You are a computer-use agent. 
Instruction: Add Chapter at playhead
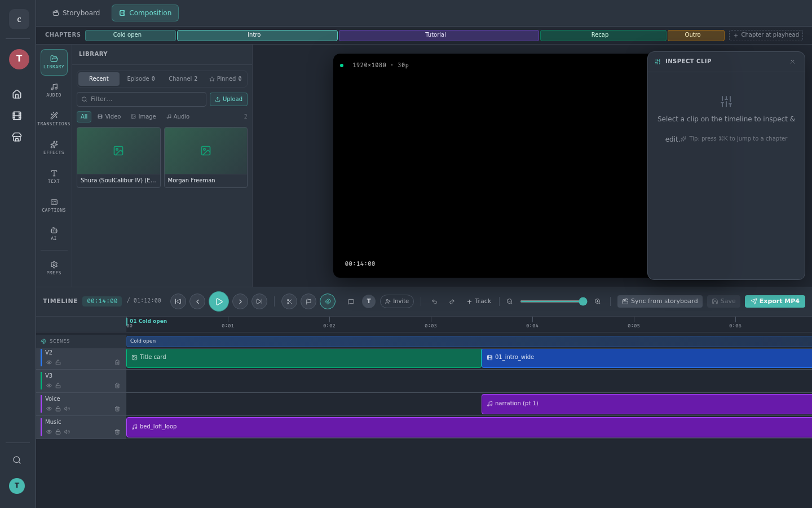(766, 35)
